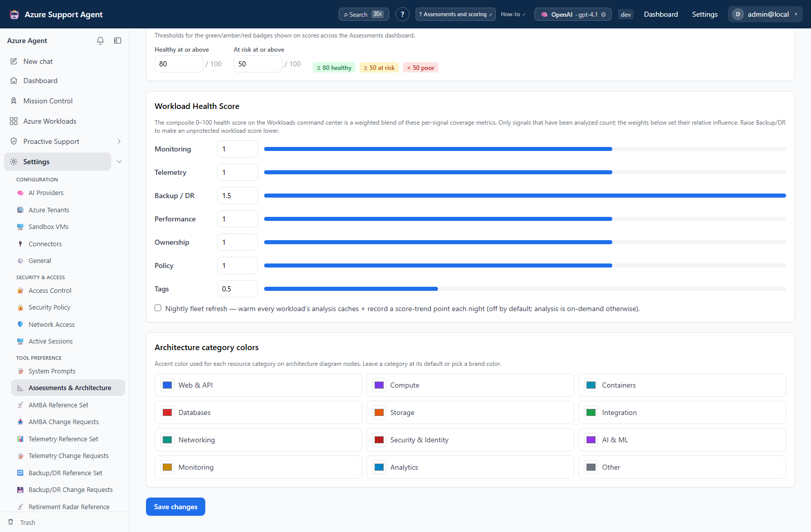Pick the AI & ML color swatch
This screenshot has height=532, width=811.
(x=591, y=440)
